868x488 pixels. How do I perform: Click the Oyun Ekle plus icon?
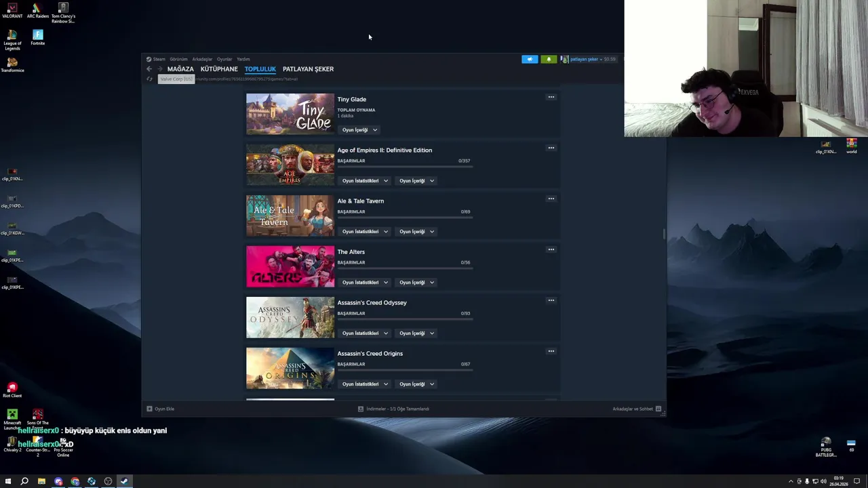pos(149,409)
